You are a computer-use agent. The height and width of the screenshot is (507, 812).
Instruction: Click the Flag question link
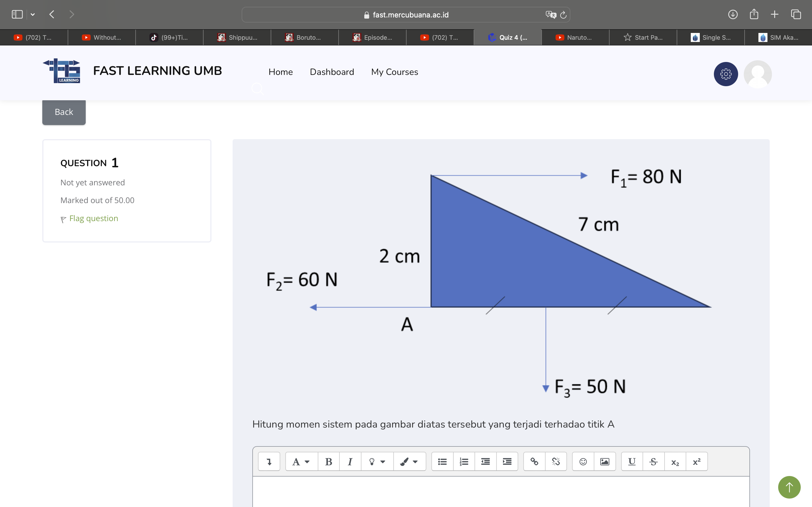click(x=93, y=218)
